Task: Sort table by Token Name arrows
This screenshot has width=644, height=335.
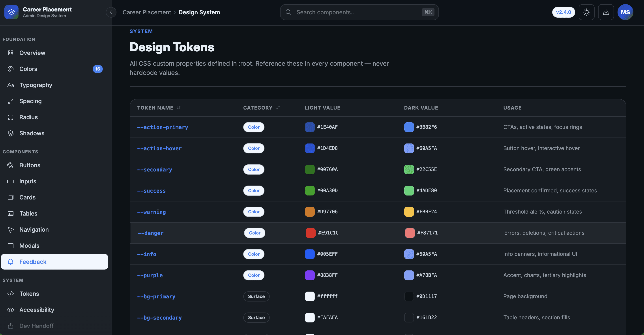Action: click(179, 108)
